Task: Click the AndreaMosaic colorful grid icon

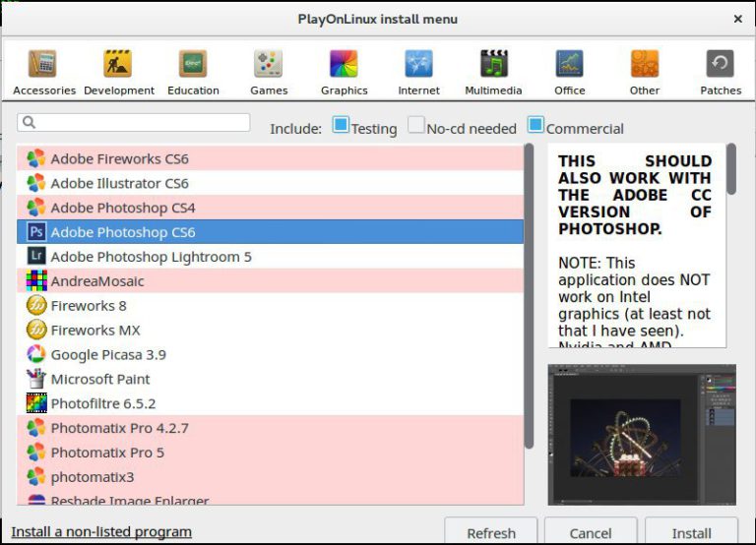Action: pyautogui.click(x=36, y=280)
